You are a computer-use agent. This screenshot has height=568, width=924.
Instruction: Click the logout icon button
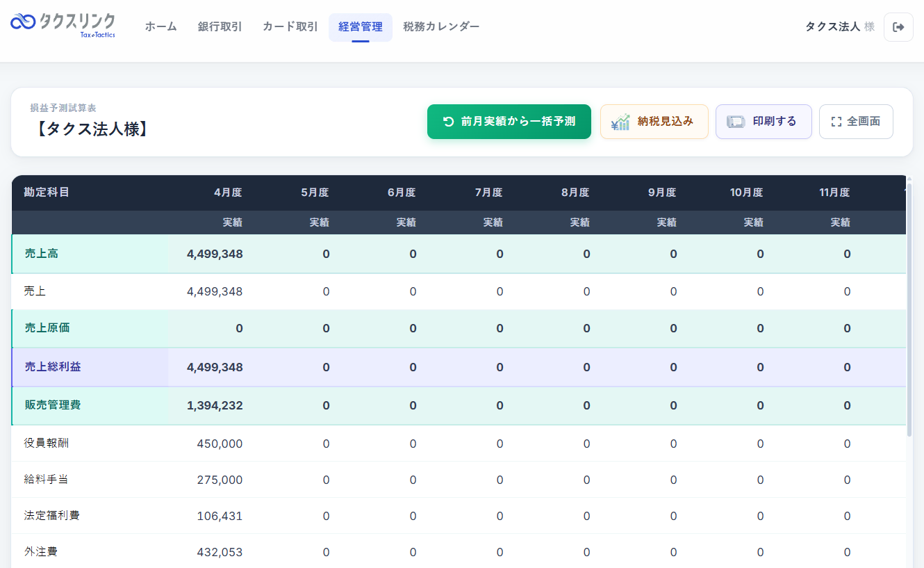click(x=898, y=27)
